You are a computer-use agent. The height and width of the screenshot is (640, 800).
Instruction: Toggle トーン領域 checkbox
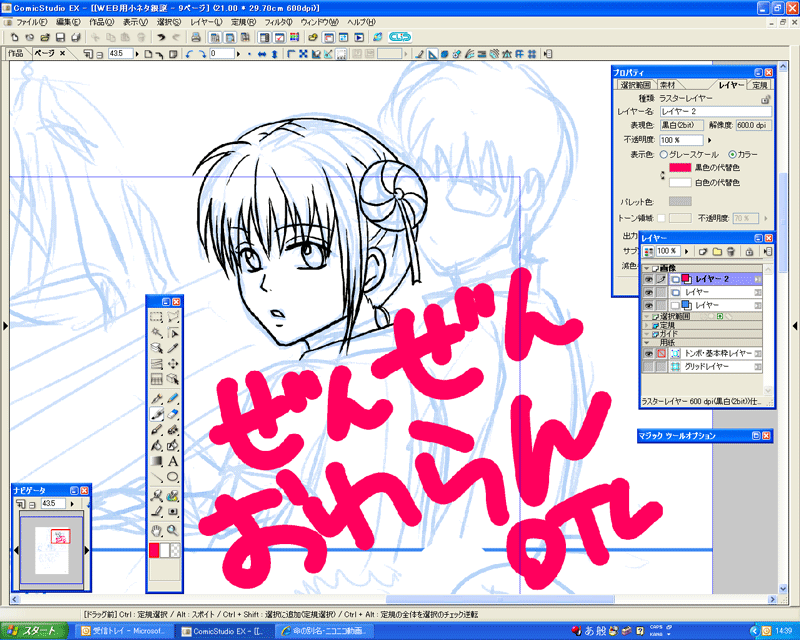tap(661, 218)
